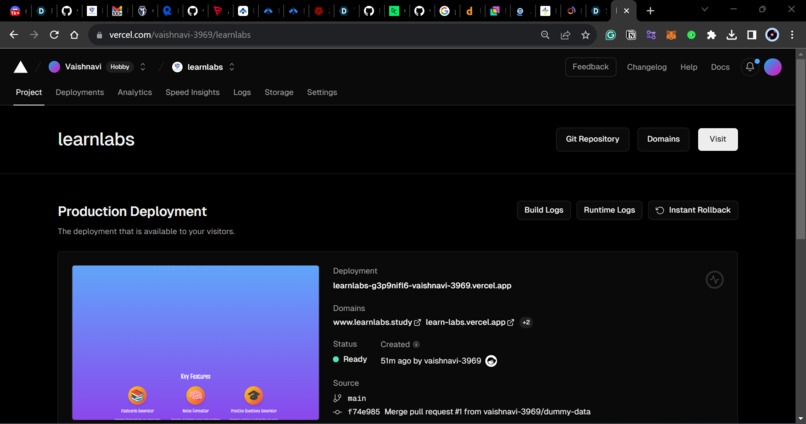Open the learn-labs.vercel.app domain link
This screenshot has height=424, width=806.
[x=466, y=322]
